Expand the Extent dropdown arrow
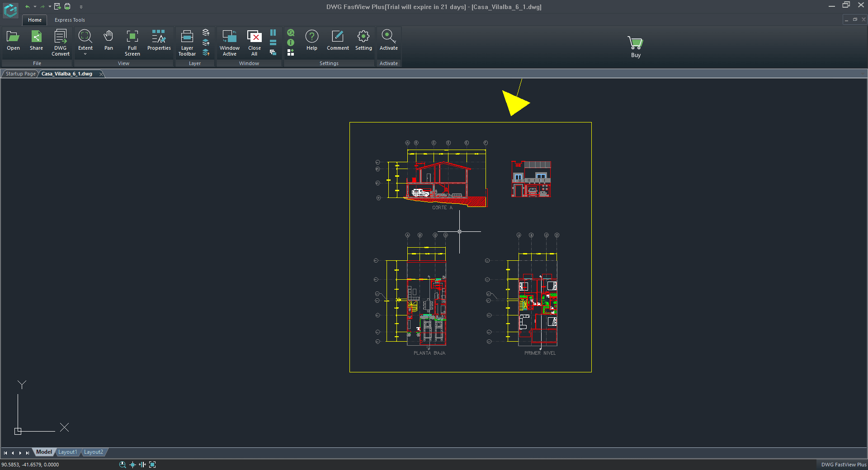Image resolution: width=868 pixels, height=470 pixels. 85,54
